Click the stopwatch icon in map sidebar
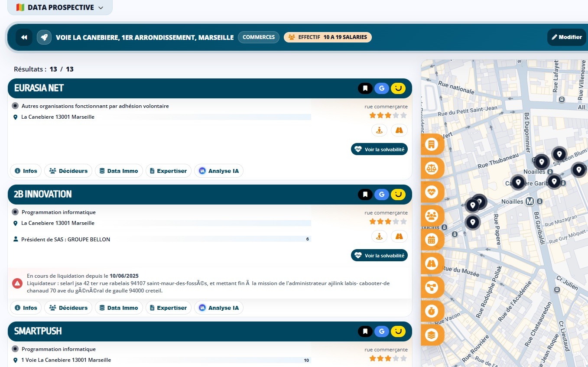The image size is (588, 367). (x=432, y=311)
